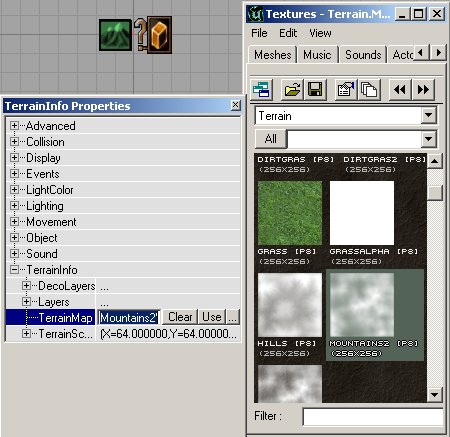The height and width of the screenshot is (437, 450).
Task: Click the Use button for TerrainMap
Action: tap(212, 317)
